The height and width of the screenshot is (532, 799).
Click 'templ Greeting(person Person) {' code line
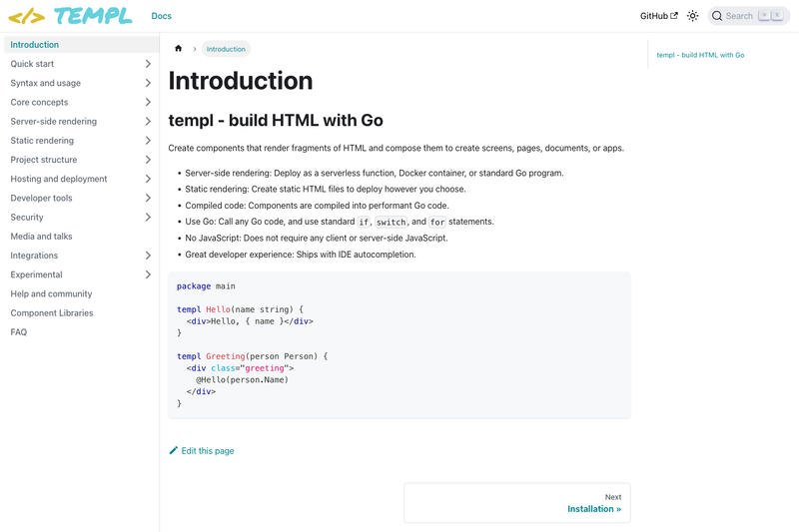click(253, 356)
